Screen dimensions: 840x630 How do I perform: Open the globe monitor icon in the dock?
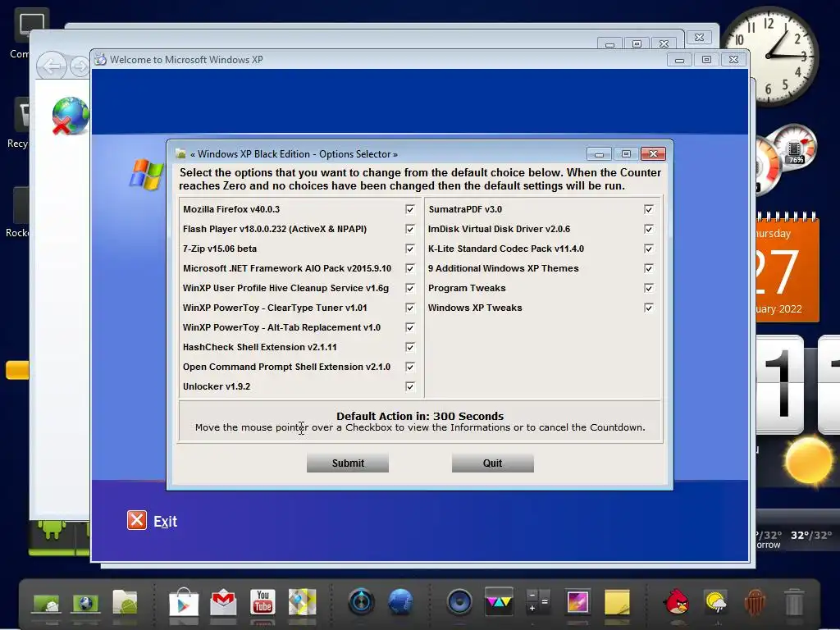click(x=85, y=603)
